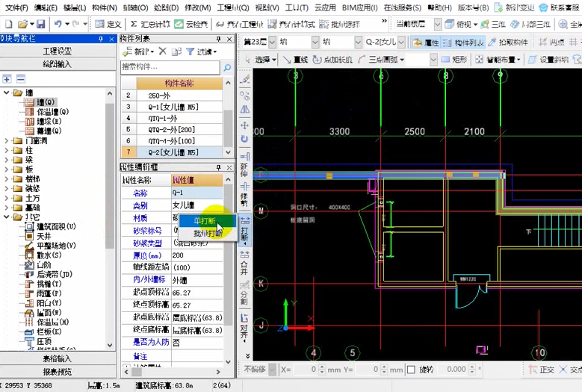
Task: Choose 单打断 from the popup menu
Action: (205, 221)
